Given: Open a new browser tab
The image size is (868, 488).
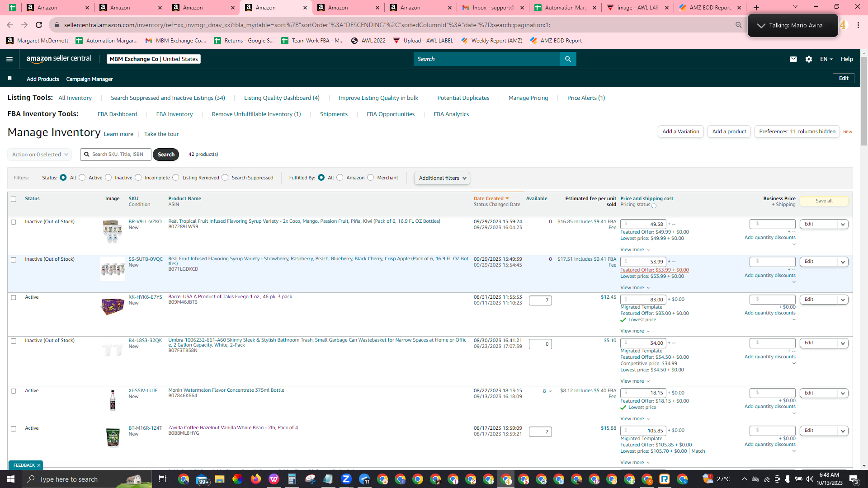Looking at the screenshot, I should coord(756,8).
